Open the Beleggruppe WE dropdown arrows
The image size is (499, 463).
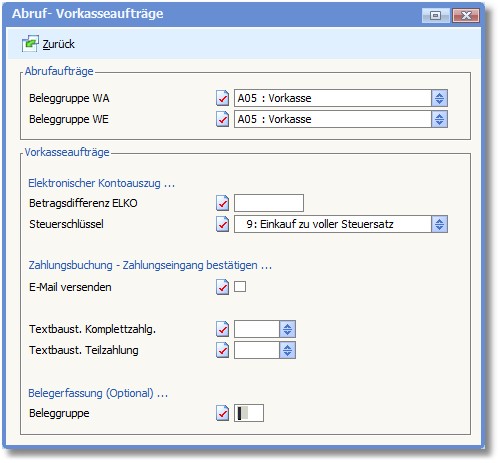[x=439, y=119]
